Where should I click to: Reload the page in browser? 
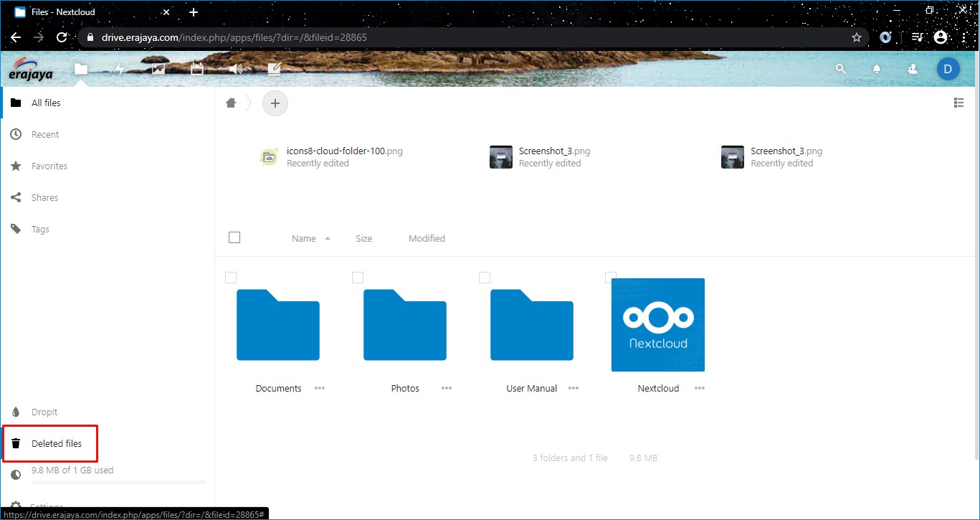pos(62,37)
